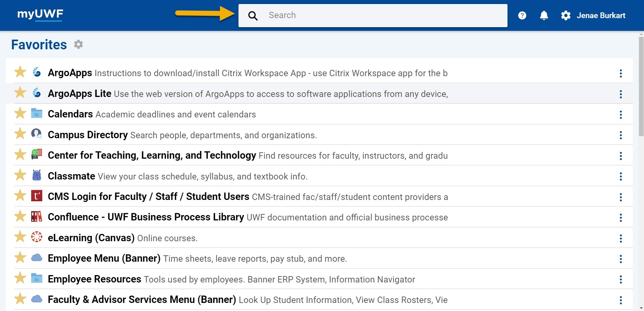Open Confluence - UWF Business Process Library

(x=146, y=217)
